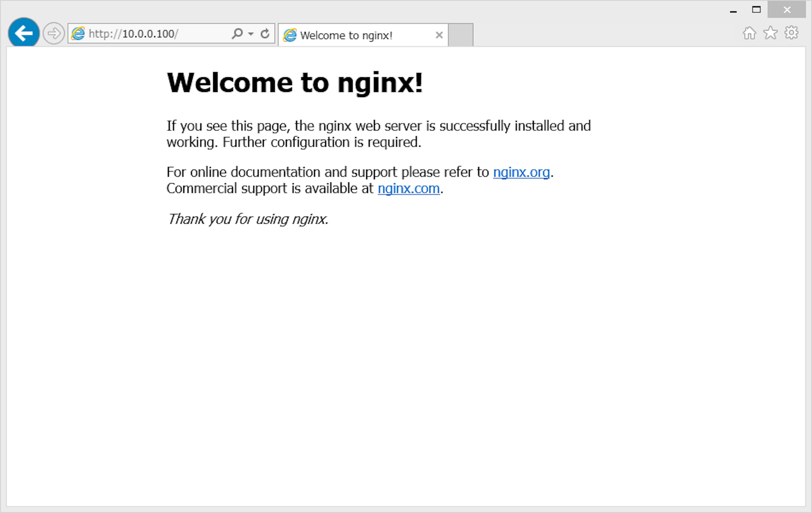The width and height of the screenshot is (812, 513).
Task: Minimize the browser window
Action: click(x=733, y=10)
